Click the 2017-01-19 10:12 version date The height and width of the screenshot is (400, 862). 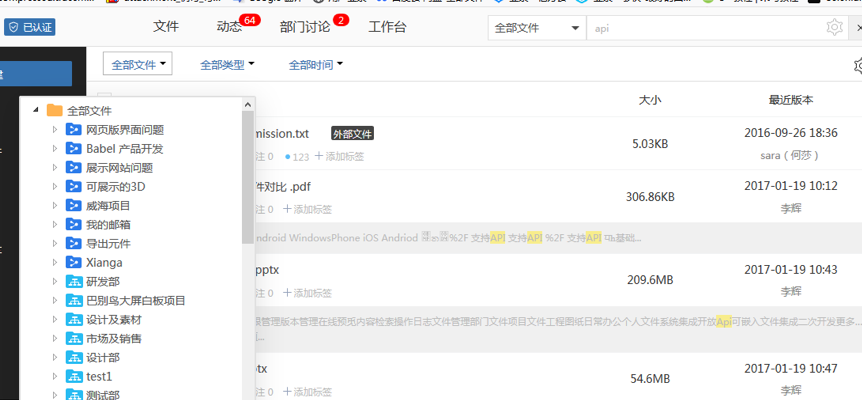(791, 186)
